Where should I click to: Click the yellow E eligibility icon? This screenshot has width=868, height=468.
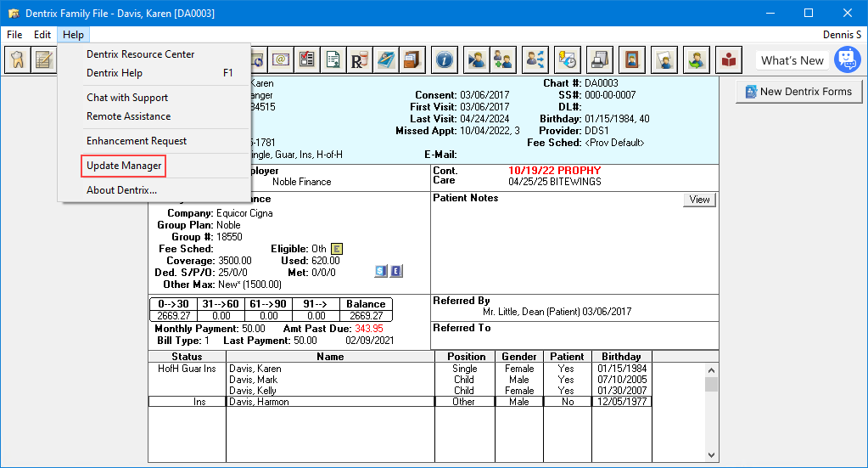tap(337, 249)
